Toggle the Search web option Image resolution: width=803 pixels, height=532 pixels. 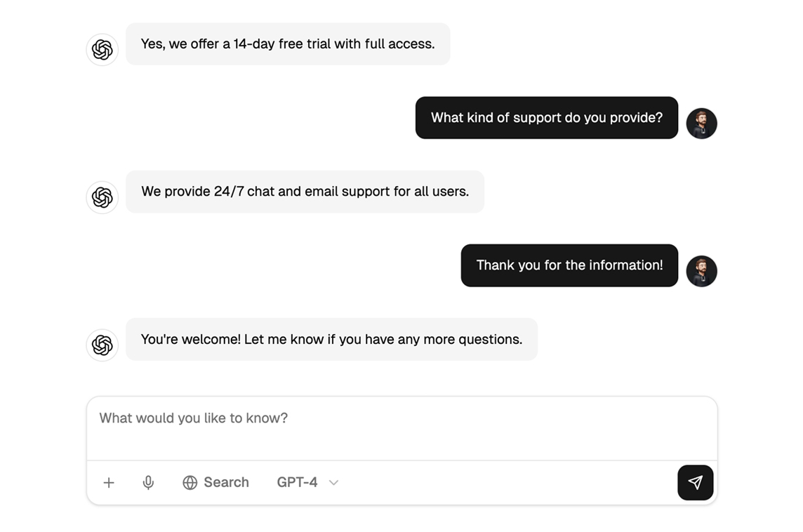pyautogui.click(x=215, y=482)
